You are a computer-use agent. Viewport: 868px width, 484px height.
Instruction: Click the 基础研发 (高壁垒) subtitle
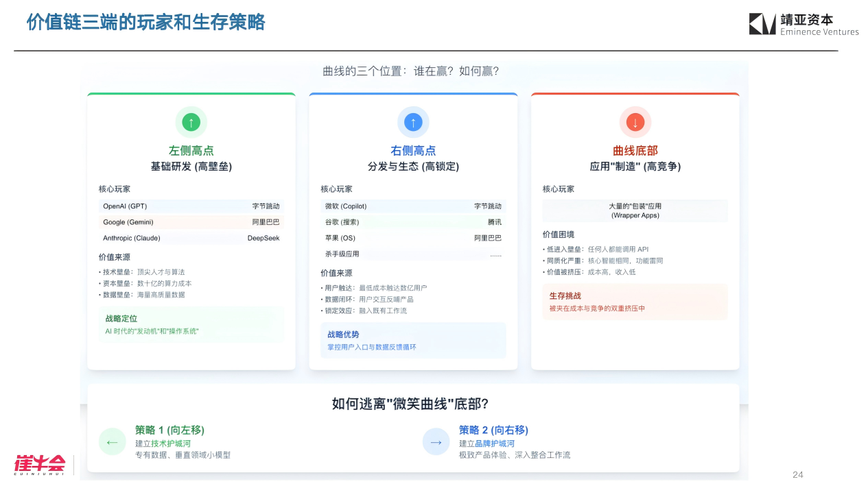191,167
